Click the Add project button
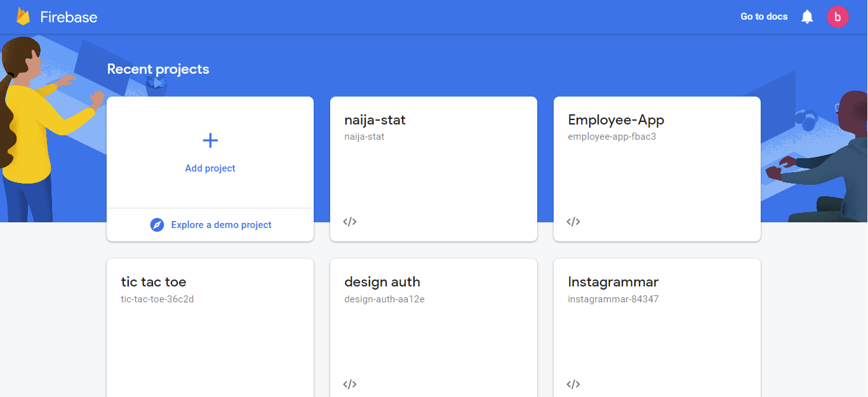The height and width of the screenshot is (397, 868). tap(210, 168)
